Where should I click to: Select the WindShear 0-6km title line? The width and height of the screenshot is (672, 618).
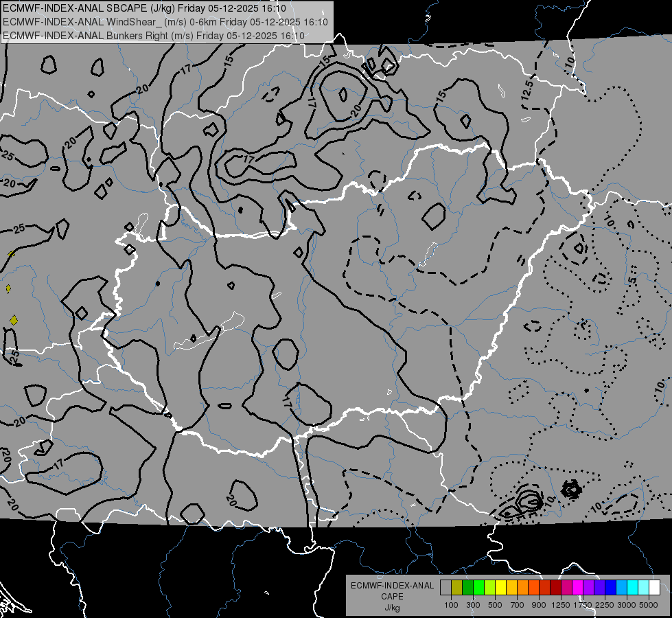pyautogui.click(x=165, y=22)
